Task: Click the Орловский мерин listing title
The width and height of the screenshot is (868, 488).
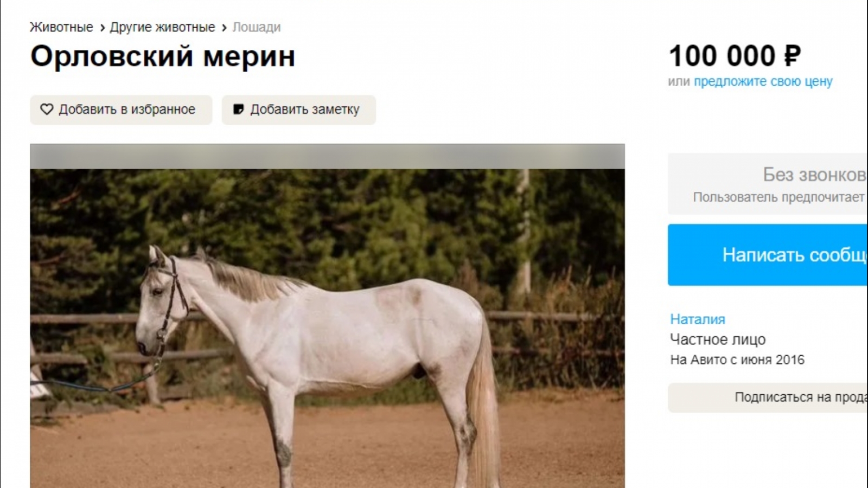Action: click(163, 56)
